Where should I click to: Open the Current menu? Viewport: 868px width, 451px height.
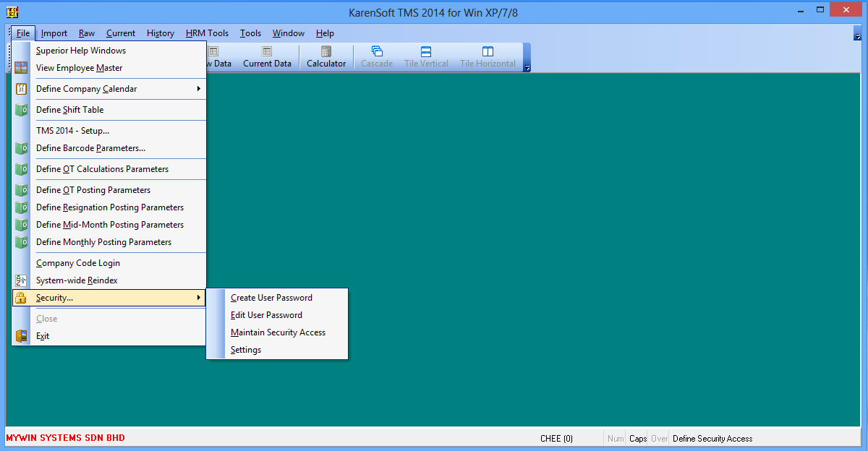[x=121, y=33]
